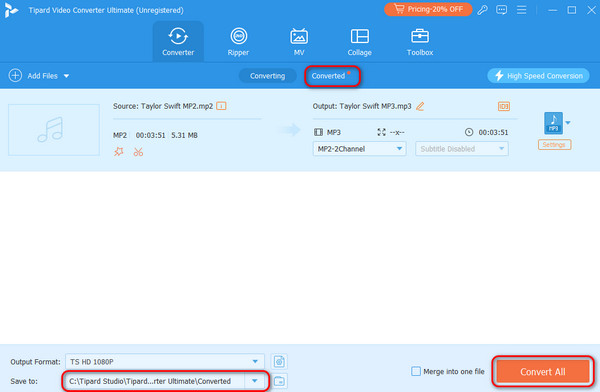
Task: Expand the format arrow beside MP3 icon
Action: tap(568, 123)
